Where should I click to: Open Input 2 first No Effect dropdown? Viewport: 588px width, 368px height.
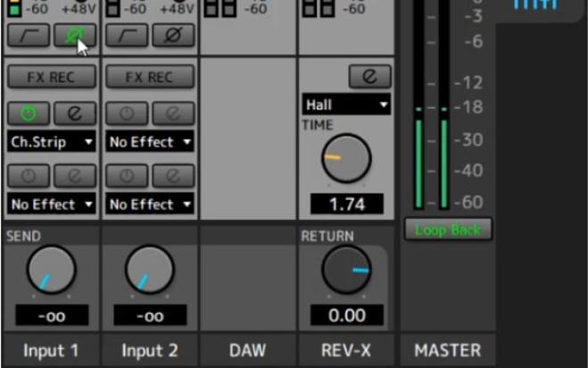[150, 141]
